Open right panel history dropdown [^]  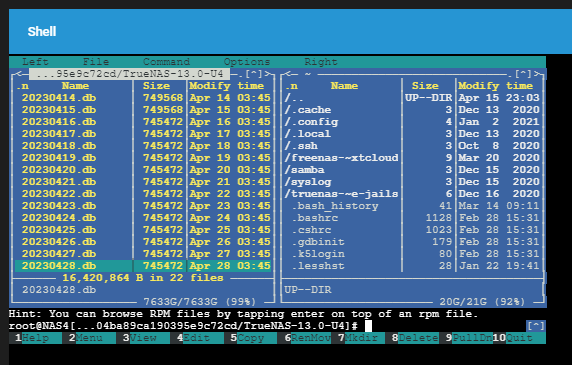click(523, 74)
